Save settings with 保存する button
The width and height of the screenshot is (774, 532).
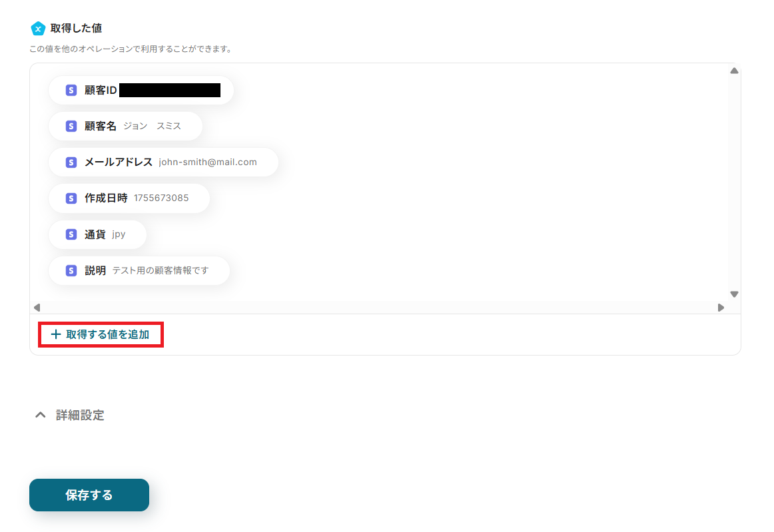click(89, 495)
